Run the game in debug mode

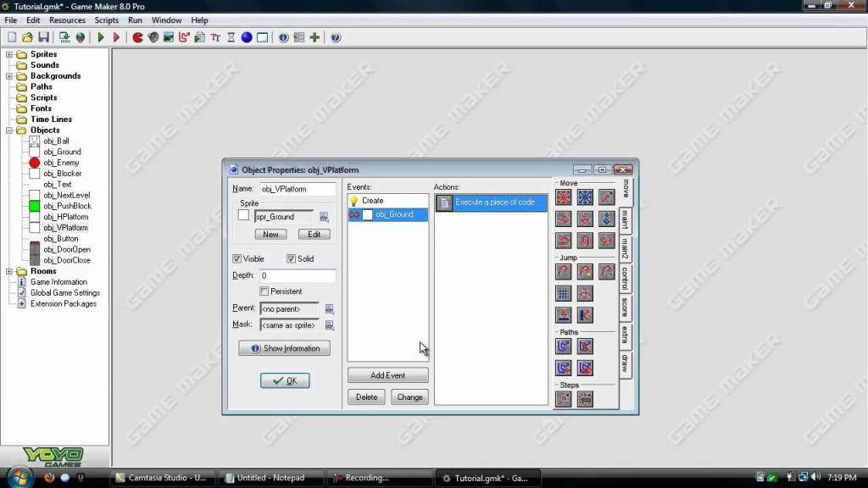(116, 37)
